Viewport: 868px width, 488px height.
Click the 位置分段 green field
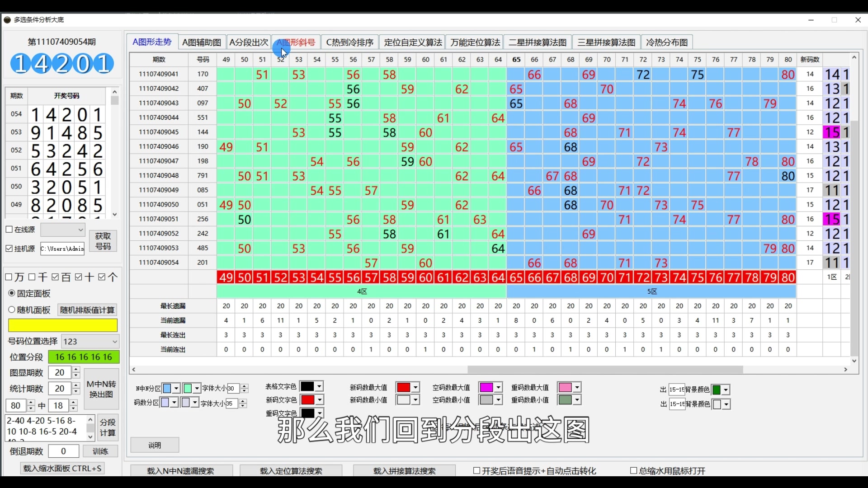point(84,357)
